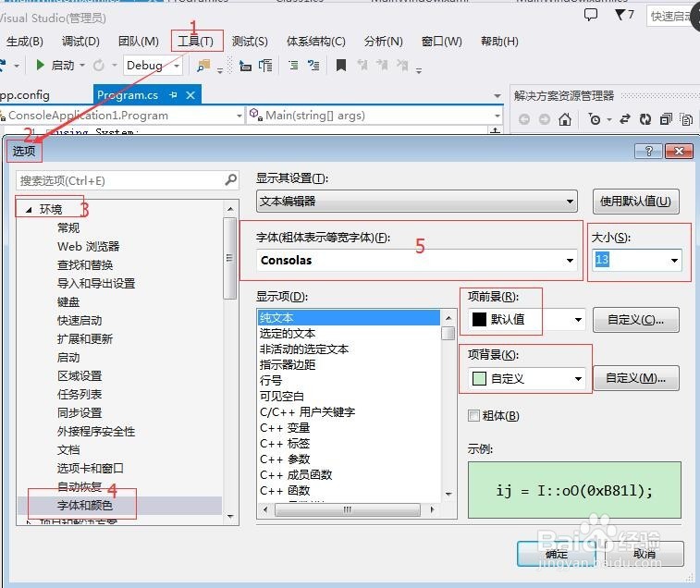Open the 生成(B) menu
Viewport: 700px width, 588px height.
coord(25,42)
